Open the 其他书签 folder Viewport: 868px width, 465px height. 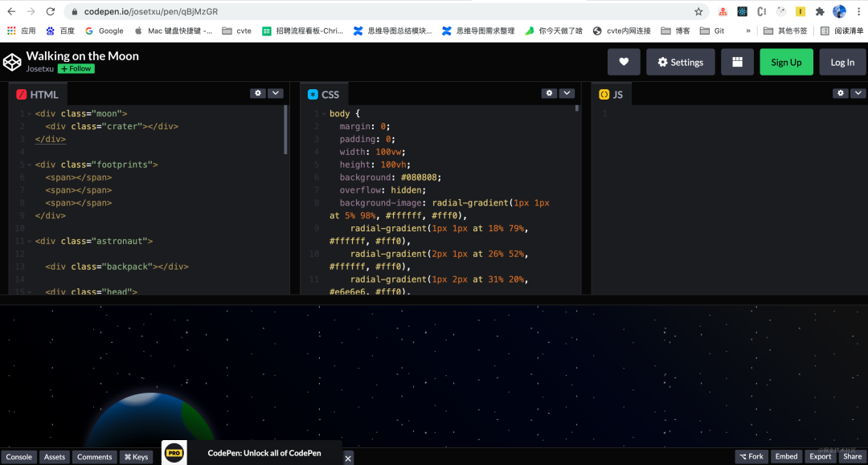785,31
